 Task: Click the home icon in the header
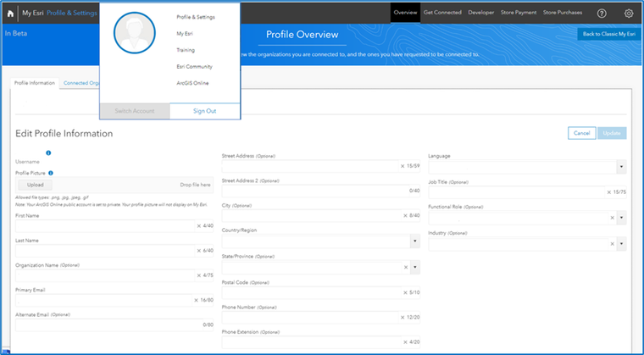pyautogui.click(x=10, y=14)
